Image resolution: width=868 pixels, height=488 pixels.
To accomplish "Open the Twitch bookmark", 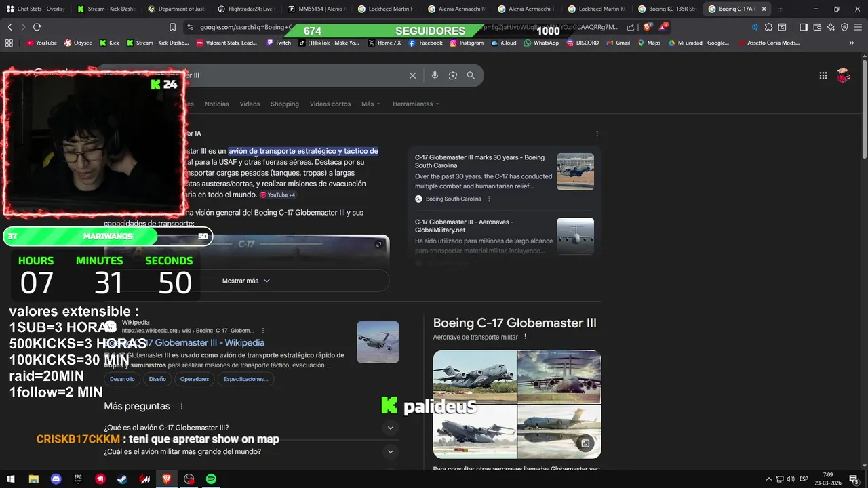I will coord(279,43).
